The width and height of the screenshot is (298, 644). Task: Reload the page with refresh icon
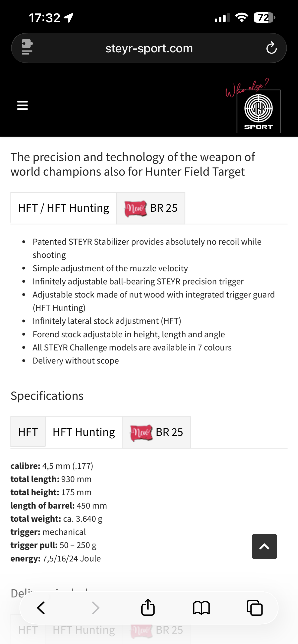tap(271, 48)
